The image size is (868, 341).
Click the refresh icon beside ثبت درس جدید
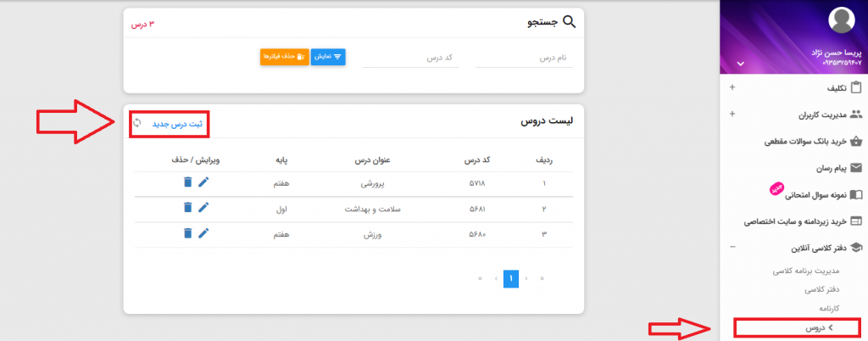click(x=137, y=123)
